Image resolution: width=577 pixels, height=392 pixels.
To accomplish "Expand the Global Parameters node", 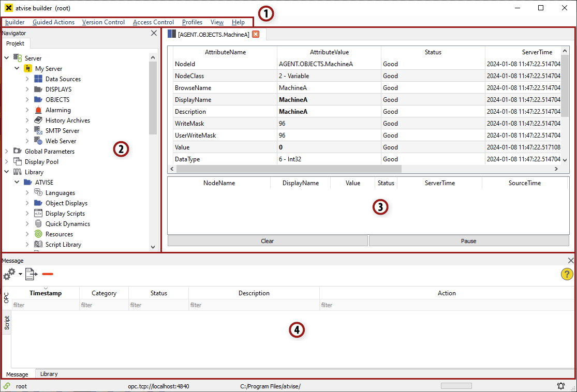I will [x=7, y=152].
